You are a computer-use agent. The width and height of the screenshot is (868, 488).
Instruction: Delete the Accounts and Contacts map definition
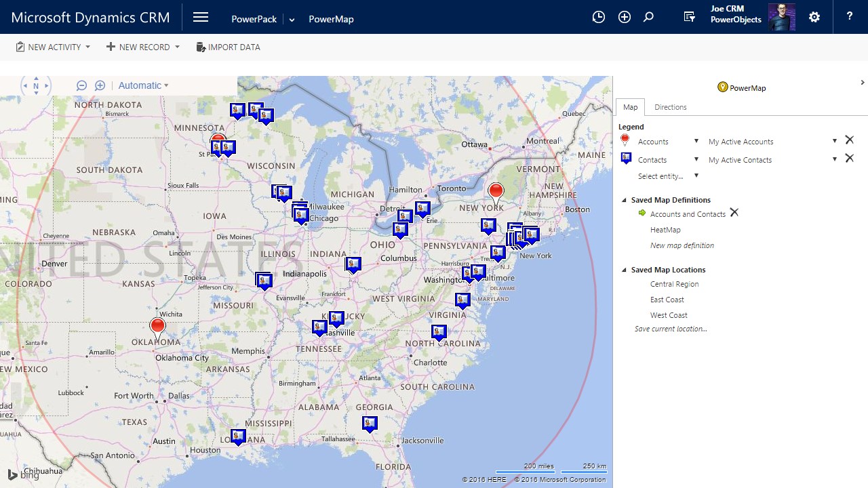(x=734, y=213)
